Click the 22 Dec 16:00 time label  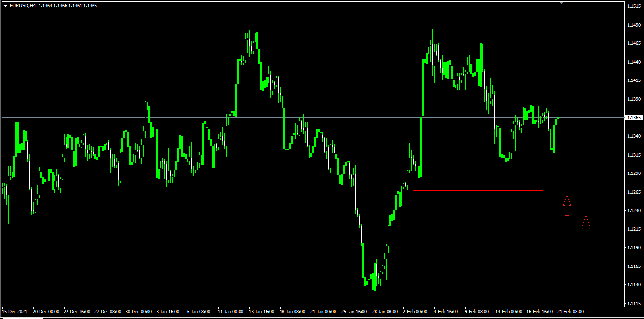(77, 312)
